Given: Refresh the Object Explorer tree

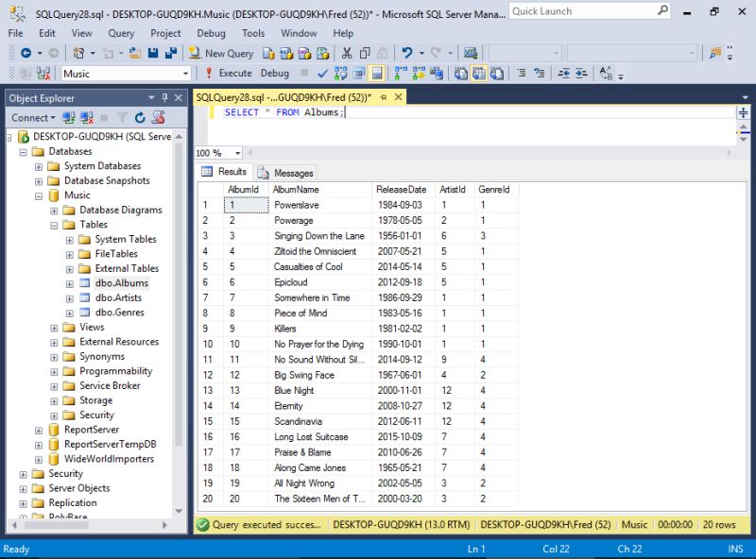Looking at the screenshot, I should pyautogui.click(x=140, y=118).
